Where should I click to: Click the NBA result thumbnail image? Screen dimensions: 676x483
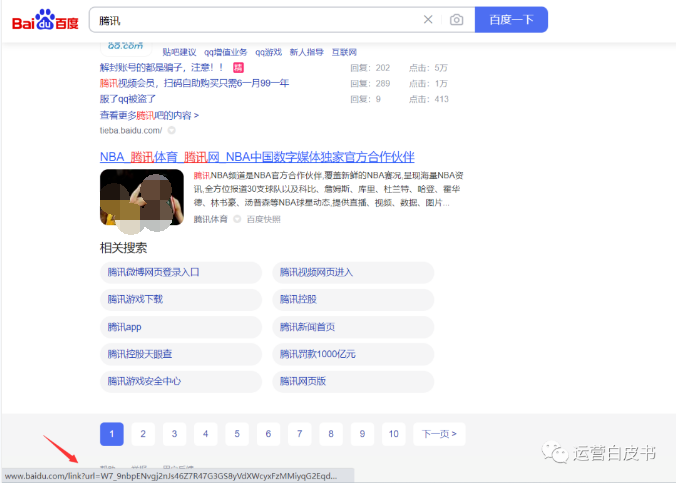point(142,197)
